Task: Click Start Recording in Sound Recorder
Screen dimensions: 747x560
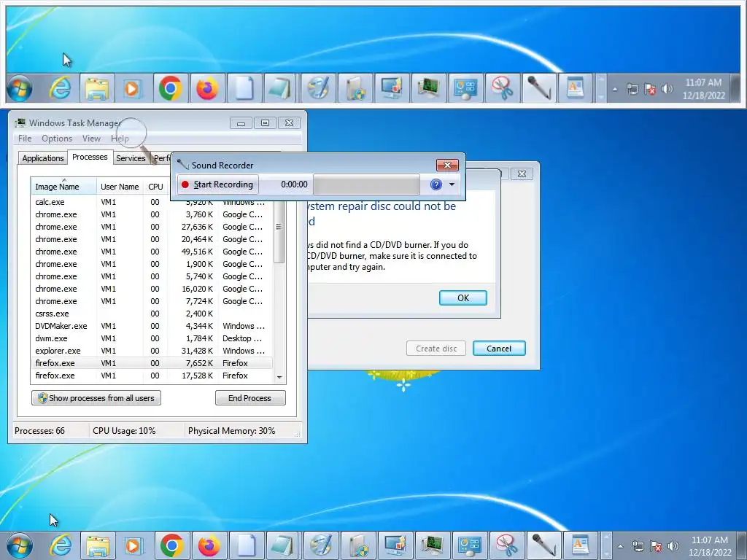Action: click(x=217, y=184)
